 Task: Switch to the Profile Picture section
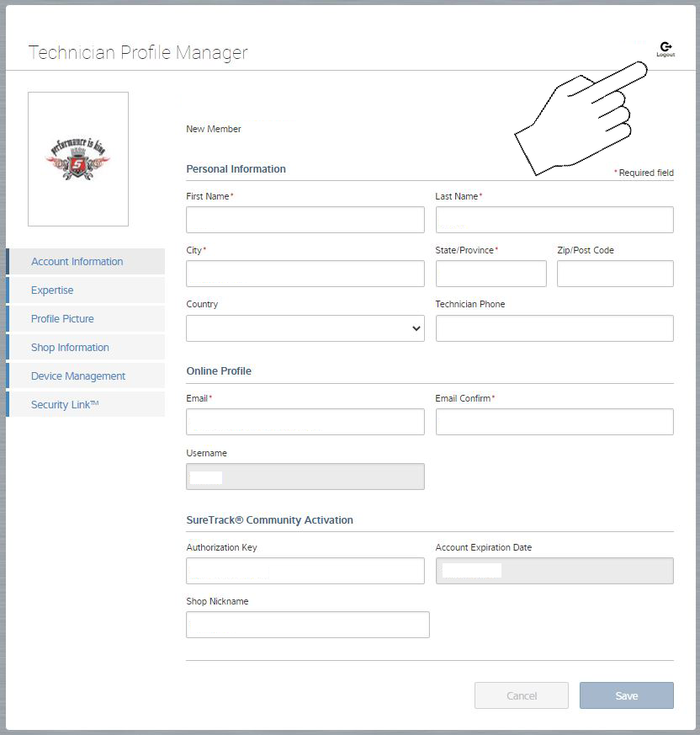point(62,318)
